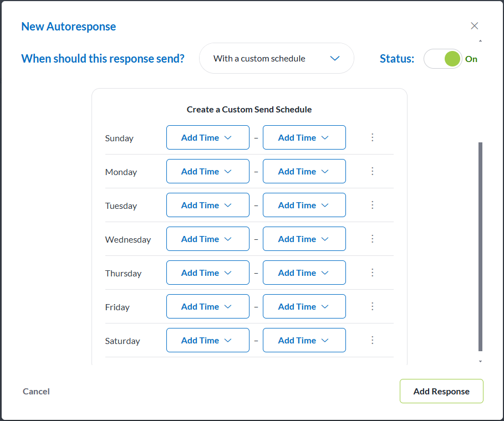Click Saturday's row options icon

coord(372,340)
